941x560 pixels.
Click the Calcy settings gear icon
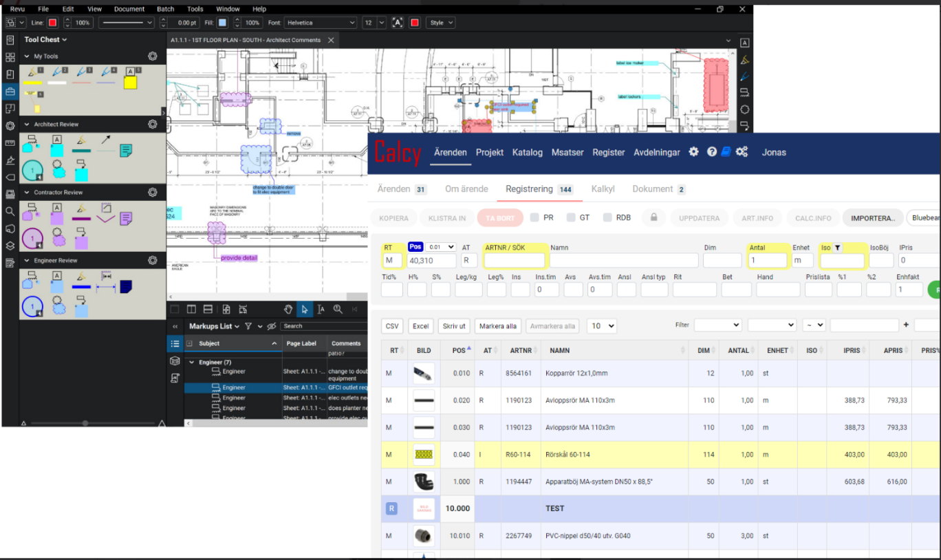[693, 152]
